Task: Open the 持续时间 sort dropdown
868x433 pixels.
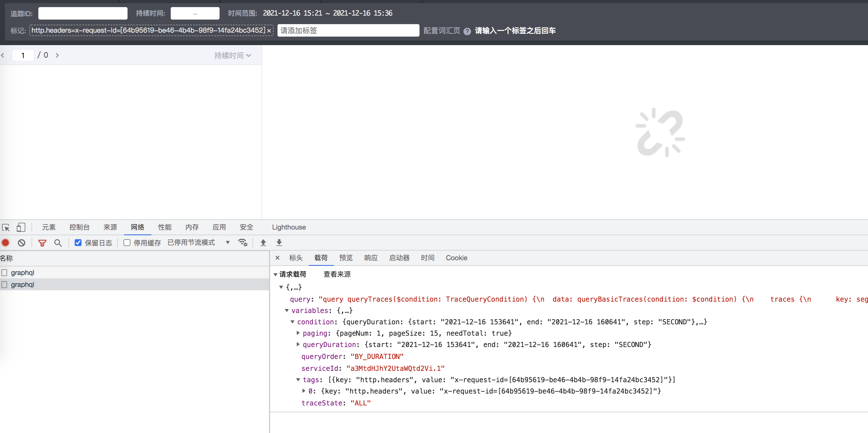Action: tap(233, 55)
